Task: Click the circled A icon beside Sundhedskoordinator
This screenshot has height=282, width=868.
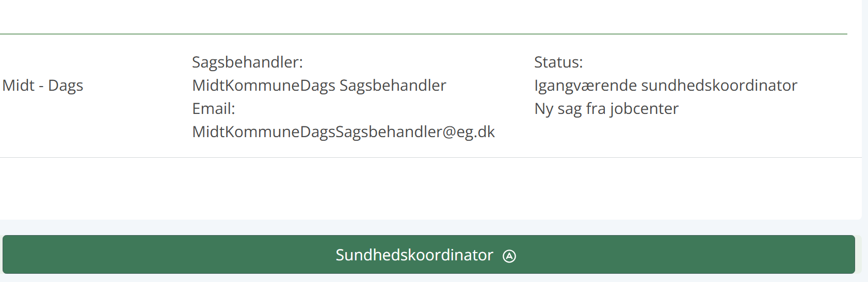Action: pyautogui.click(x=509, y=256)
